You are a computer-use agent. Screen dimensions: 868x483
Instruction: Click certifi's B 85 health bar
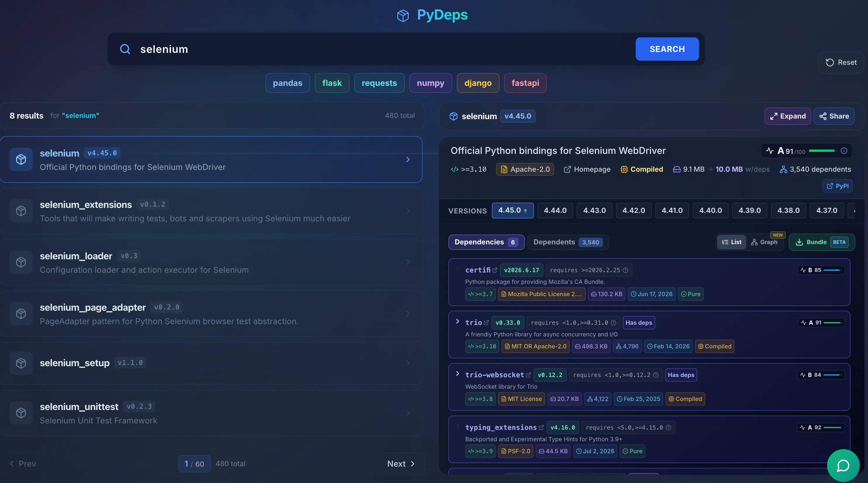(x=833, y=270)
